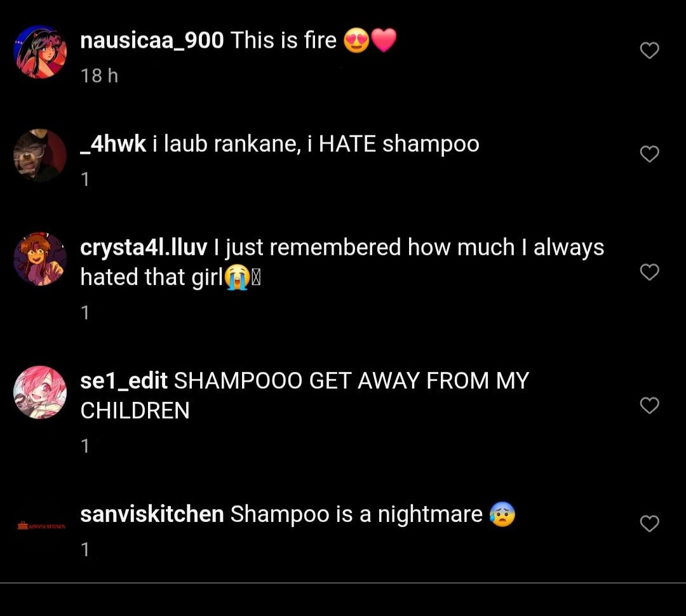Heart sanviskitchen's nightmare comment
This screenshot has height=616, width=686.
[x=649, y=524]
